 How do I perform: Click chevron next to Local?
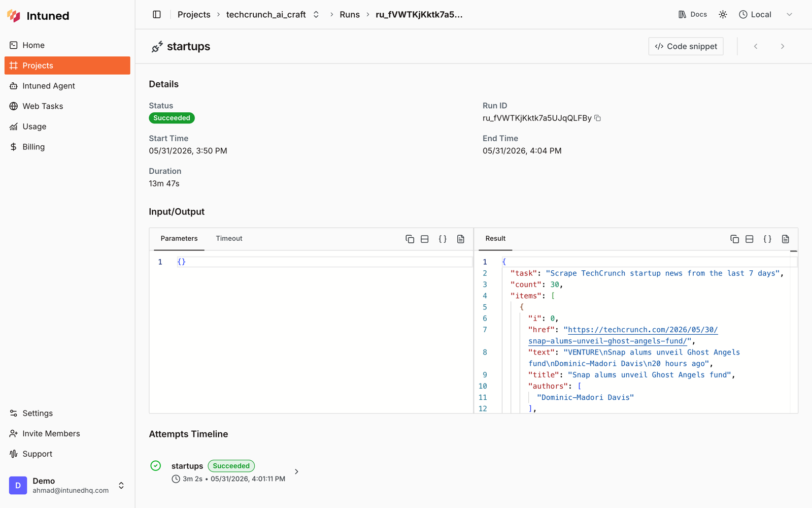click(789, 15)
